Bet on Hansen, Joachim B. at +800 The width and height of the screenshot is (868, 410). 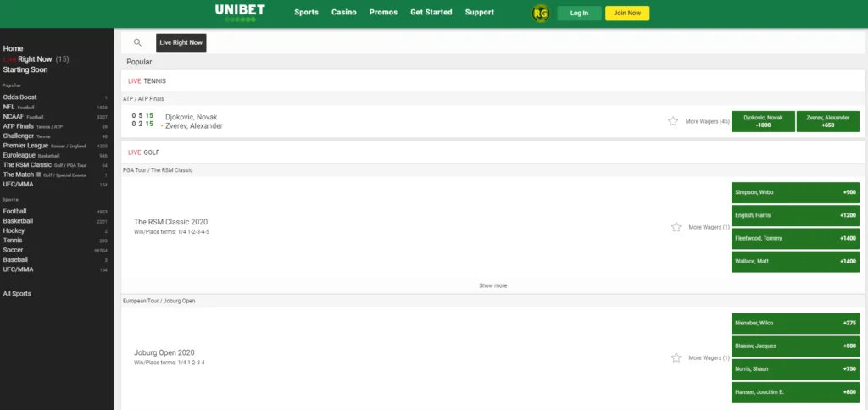(x=795, y=391)
